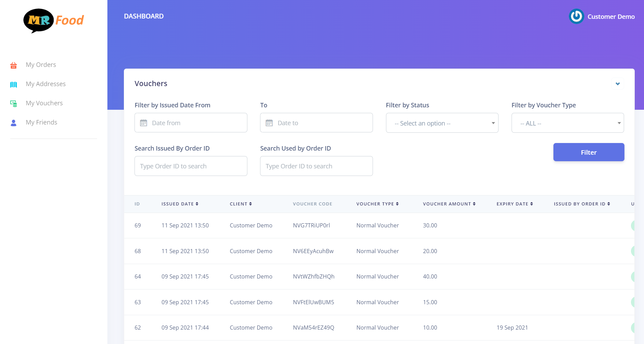Viewport: 644px width, 344px height.
Task: Sort table by Voucher Amount column
Action: tap(449, 204)
